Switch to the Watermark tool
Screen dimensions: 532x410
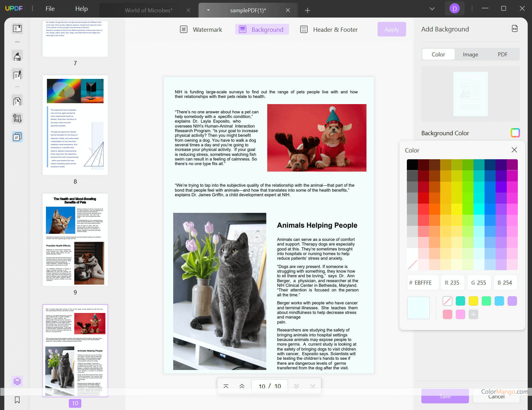tap(201, 30)
